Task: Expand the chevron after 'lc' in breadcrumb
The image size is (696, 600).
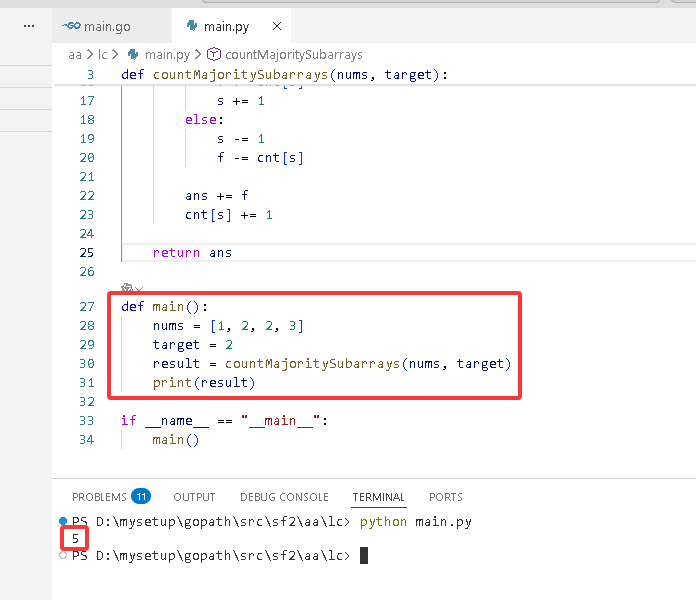Action: click(x=115, y=55)
